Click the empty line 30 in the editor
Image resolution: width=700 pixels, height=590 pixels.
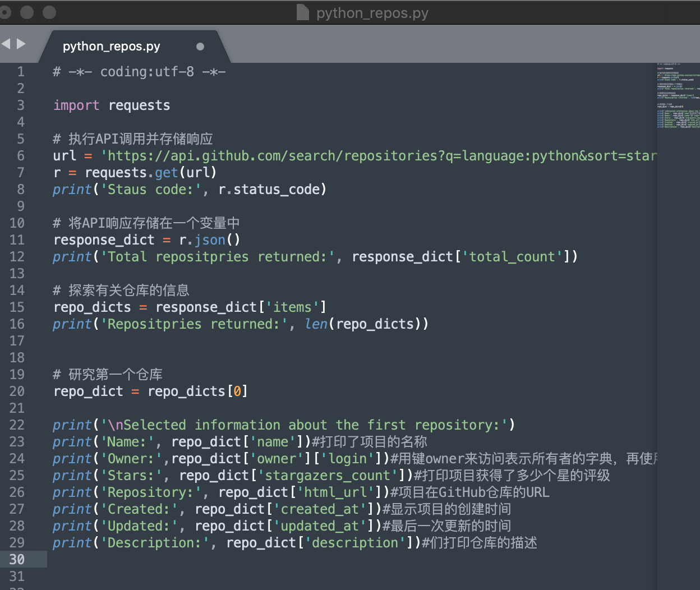pos(353,559)
